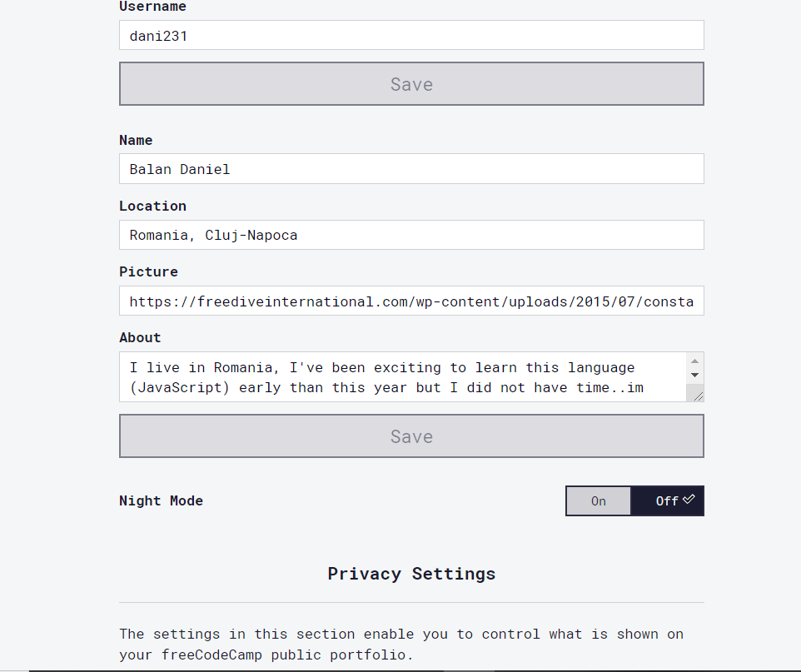Click the Location label
The width and height of the screenshot is (801, 672).
coord(152,206)
